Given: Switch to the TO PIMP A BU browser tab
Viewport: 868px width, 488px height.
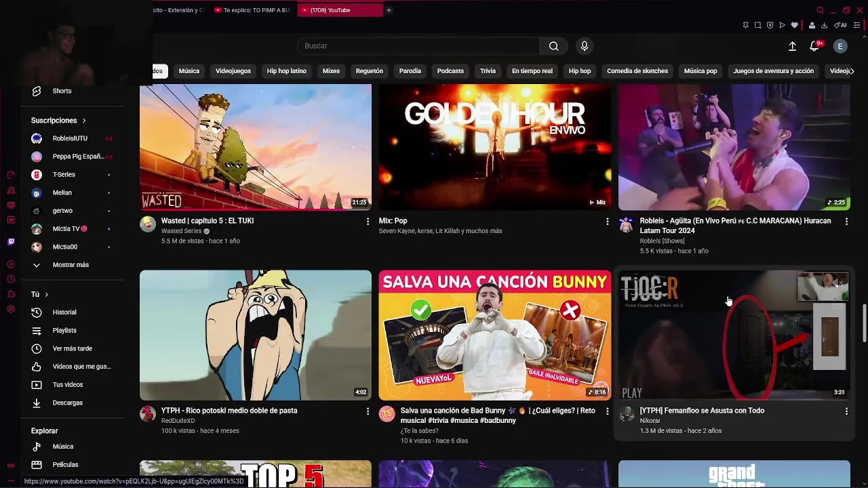Looking at the screenshot, I should pos(252,10).
